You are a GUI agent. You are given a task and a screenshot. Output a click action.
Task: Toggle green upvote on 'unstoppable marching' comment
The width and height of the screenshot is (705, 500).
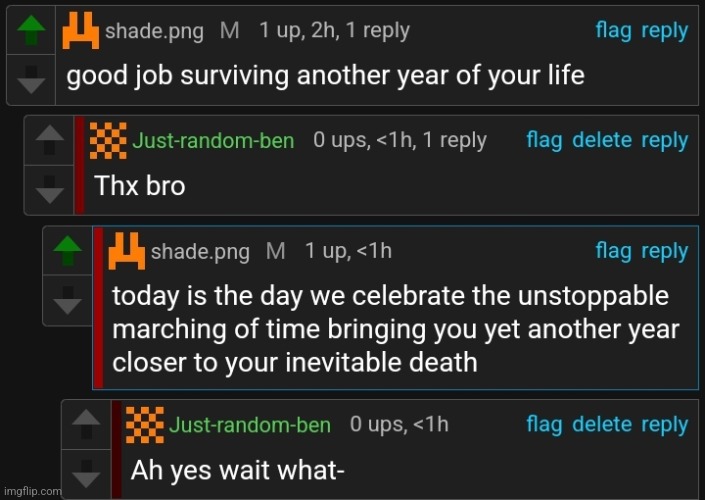(67, 250)
